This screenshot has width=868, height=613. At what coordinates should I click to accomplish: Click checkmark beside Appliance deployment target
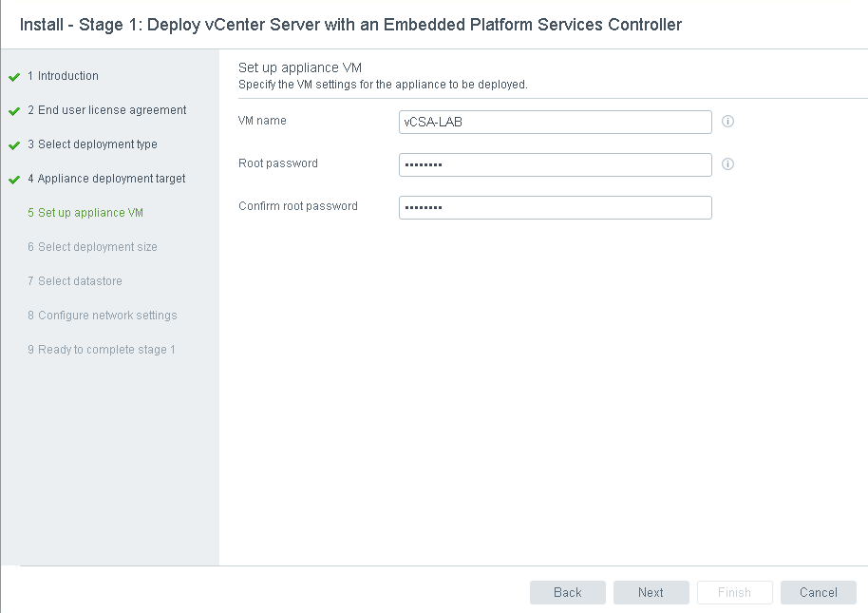(x=14, y=180)
